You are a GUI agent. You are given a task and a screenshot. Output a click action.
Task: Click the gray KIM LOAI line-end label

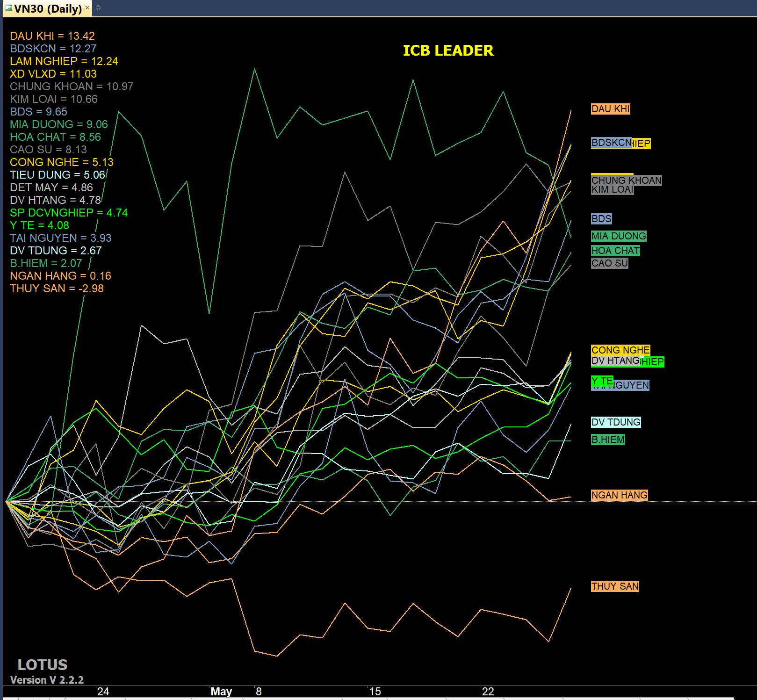(613, 189)
